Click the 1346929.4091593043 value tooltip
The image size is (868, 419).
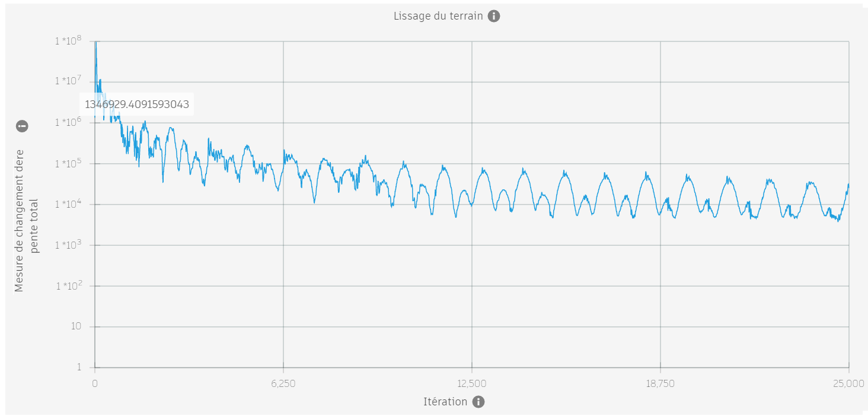pos(137,104)
